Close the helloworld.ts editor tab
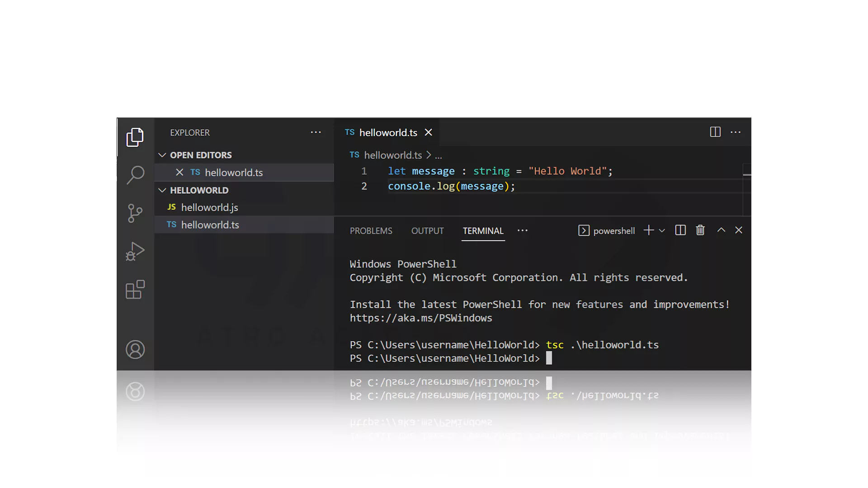This screenshot has width=868, height=488. click(x=428, y=132)
